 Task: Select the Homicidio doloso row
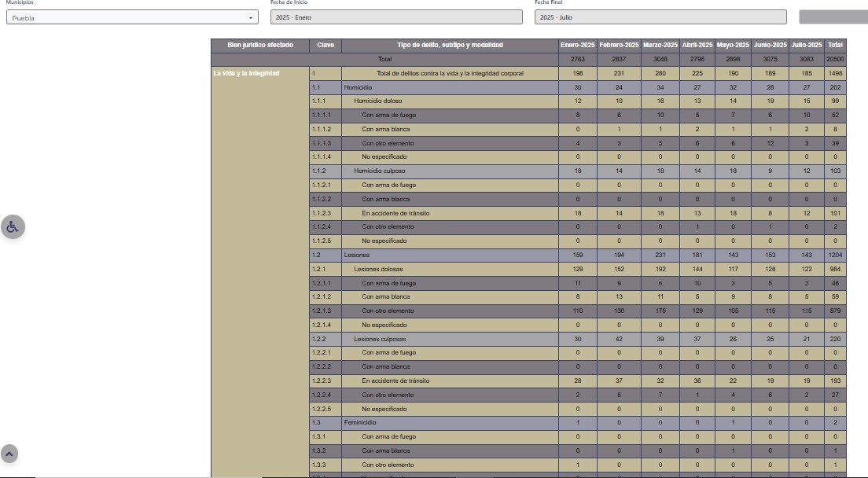point(377,101)
